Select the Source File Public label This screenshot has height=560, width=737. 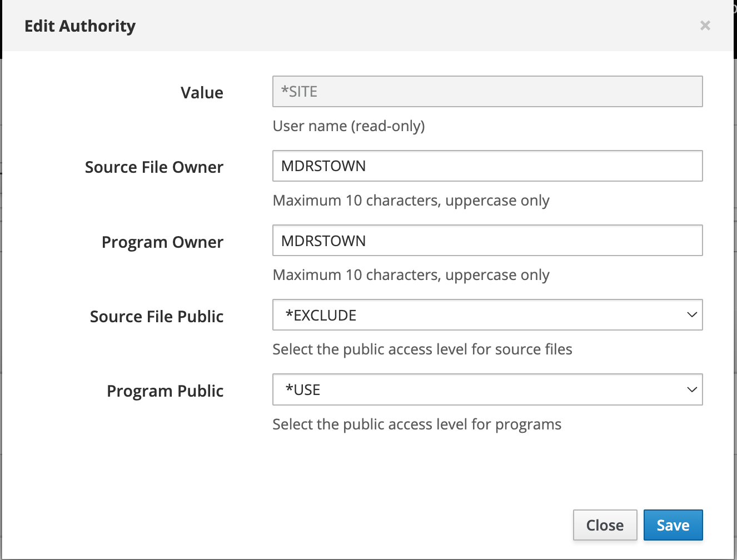point(157,317)
